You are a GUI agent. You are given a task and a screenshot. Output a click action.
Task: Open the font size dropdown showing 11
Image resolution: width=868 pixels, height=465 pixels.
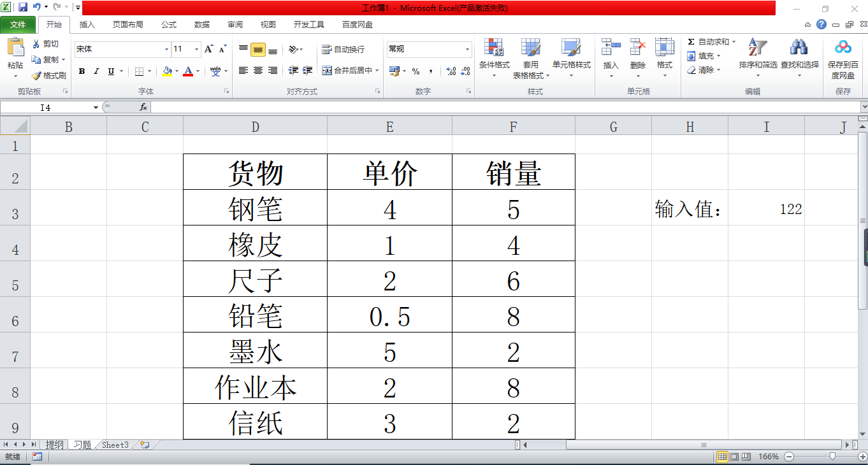197,49
